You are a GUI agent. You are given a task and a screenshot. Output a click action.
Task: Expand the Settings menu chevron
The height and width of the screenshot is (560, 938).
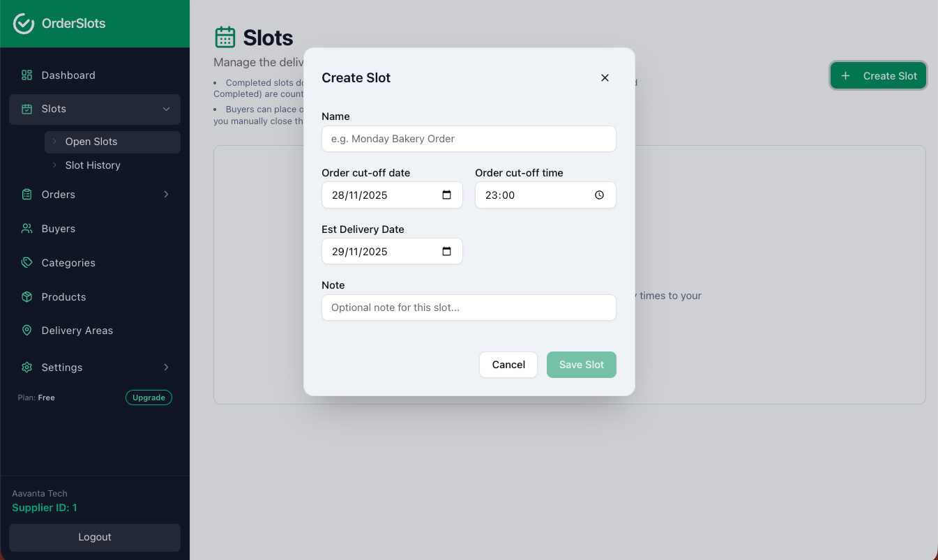click(x=167, y=367)
